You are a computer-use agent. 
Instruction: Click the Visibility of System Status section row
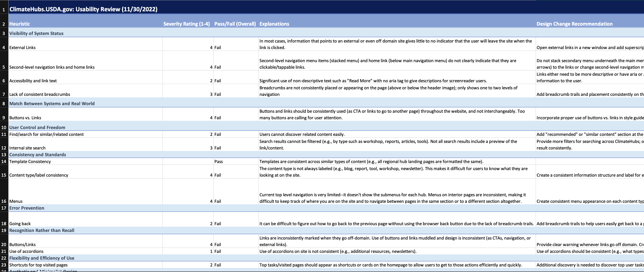(37, 33)
